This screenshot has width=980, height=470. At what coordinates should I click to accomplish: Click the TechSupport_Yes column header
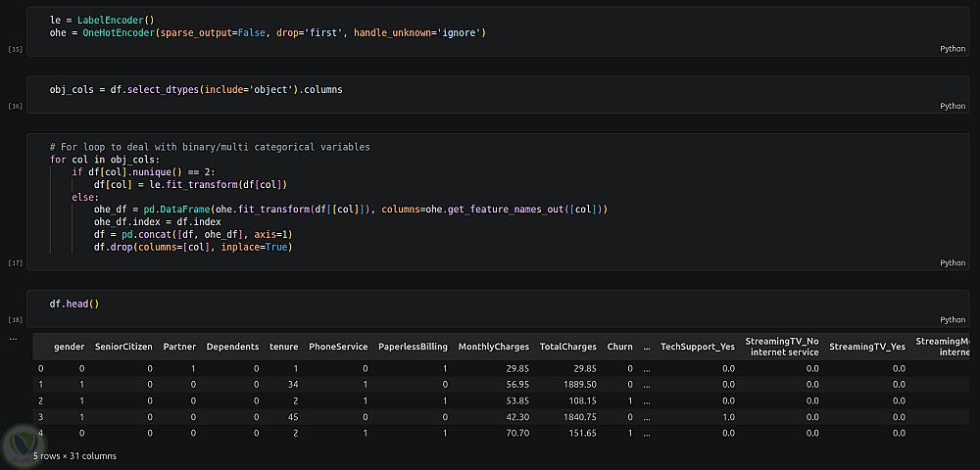[697, 347]
